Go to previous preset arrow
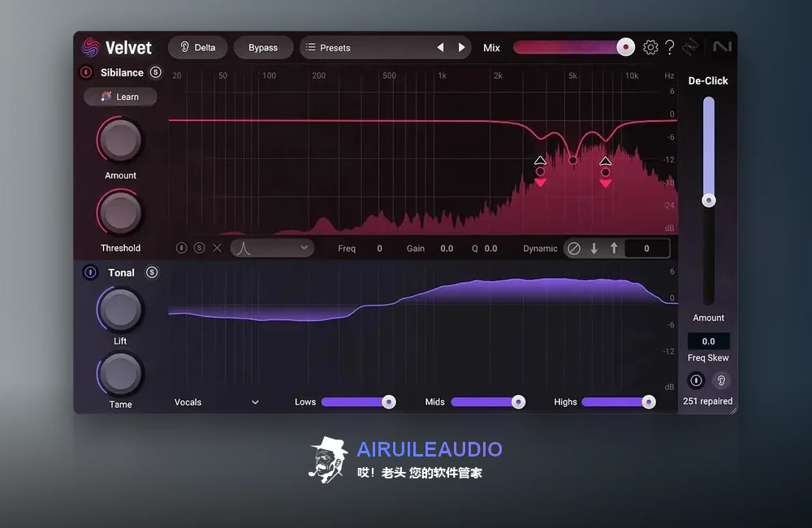Image resolution: width=812 pixels, height=528 pixels. tap(440, 48)
